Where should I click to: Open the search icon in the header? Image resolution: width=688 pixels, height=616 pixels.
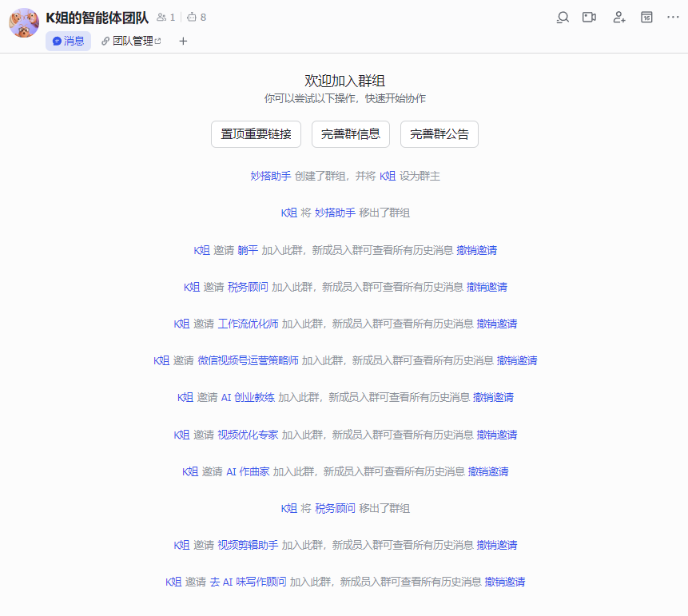click(x=564, y=17)
